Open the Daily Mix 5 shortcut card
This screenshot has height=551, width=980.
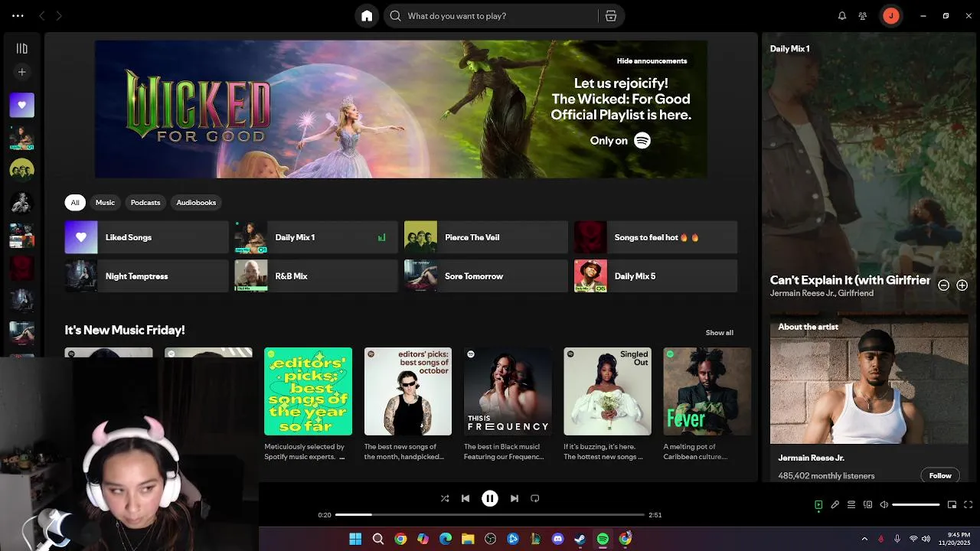pos(656,276)
